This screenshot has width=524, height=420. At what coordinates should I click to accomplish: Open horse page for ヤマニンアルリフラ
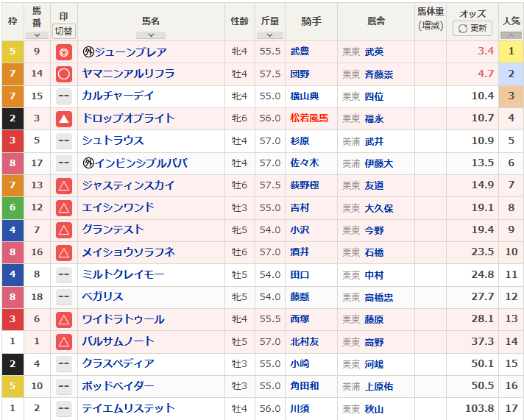(128, 74)
